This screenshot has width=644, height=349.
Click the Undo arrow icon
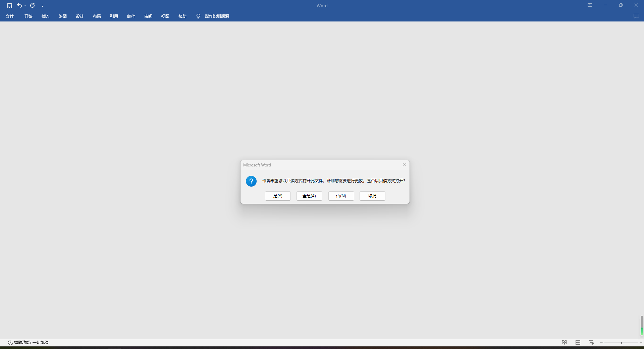(19, 5)
